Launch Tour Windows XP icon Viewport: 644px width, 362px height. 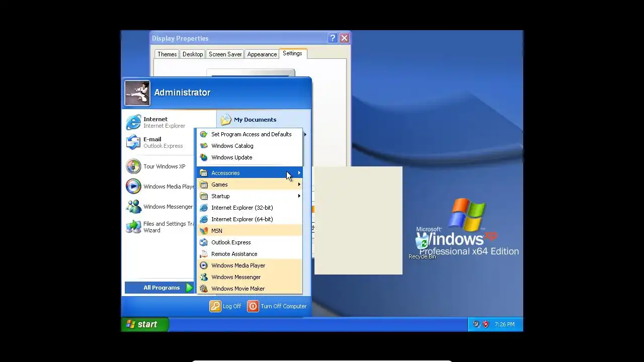click(x=133, y=166)
